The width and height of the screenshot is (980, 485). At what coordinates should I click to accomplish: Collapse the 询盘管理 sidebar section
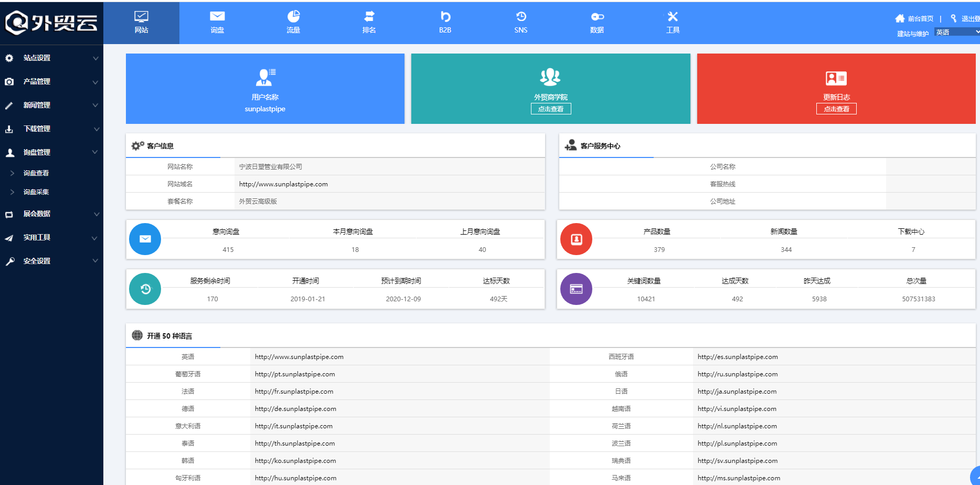(51, 152)
